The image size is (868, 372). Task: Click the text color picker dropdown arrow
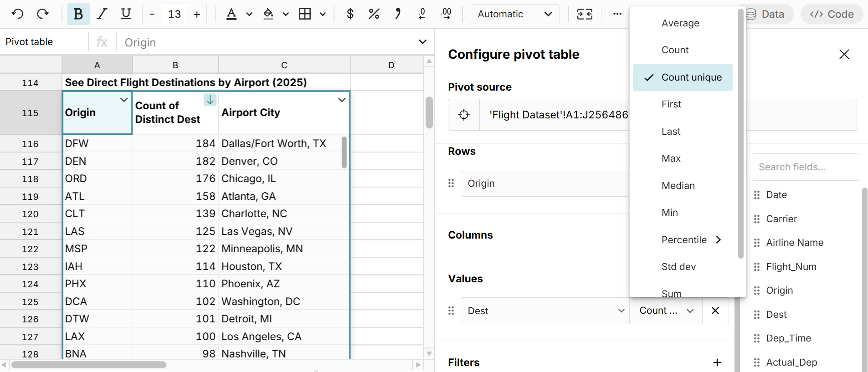pyautogui.click(x=249, y=14)
